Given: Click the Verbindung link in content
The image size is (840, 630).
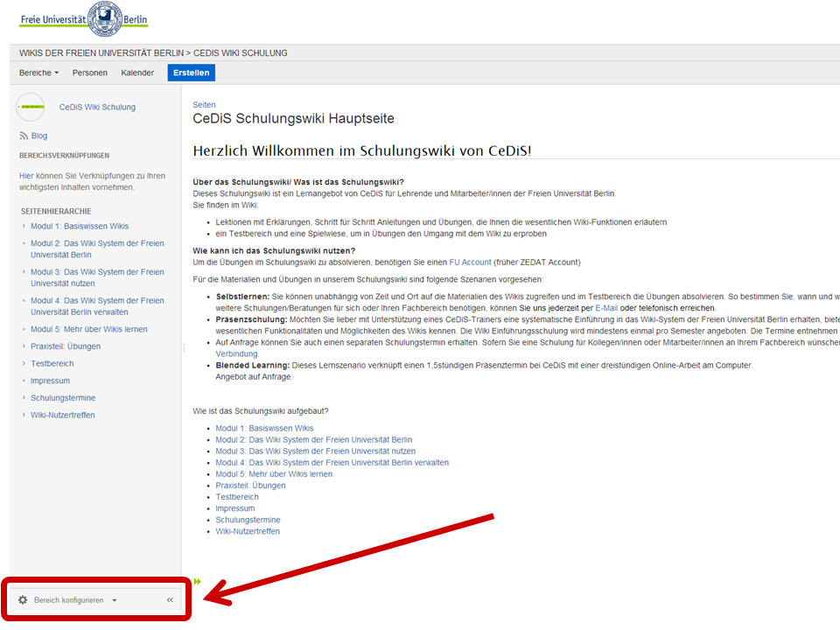Looking at the screenshot, I should (237, 353).
